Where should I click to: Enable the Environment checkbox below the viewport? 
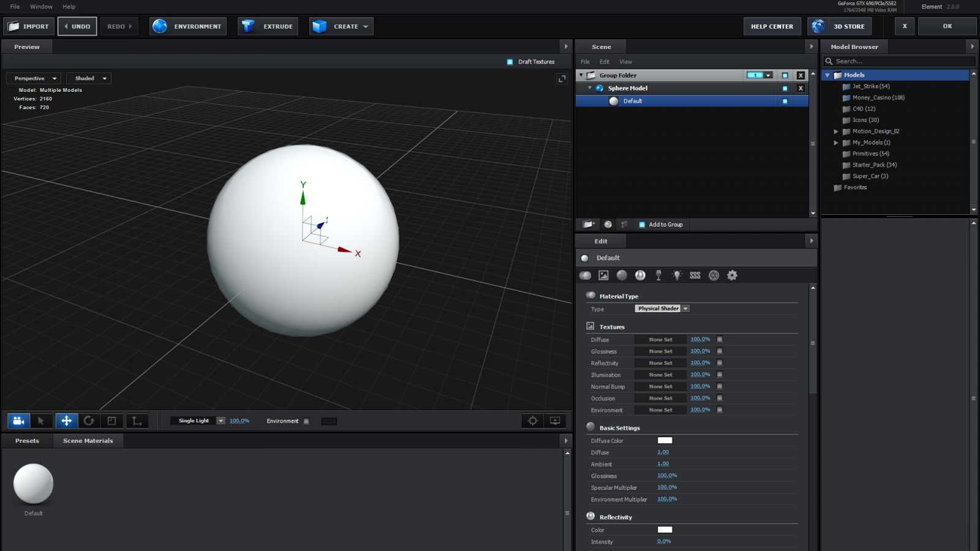(306, 421)
